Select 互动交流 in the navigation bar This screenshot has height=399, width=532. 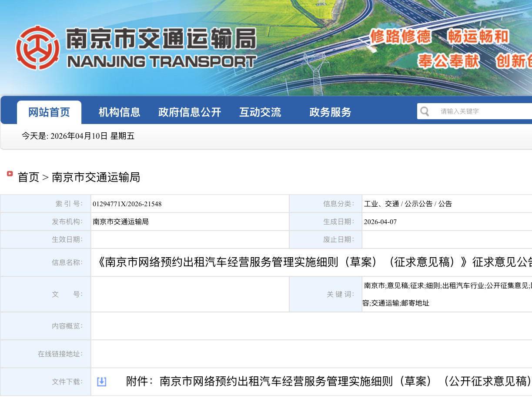point(260,112)
